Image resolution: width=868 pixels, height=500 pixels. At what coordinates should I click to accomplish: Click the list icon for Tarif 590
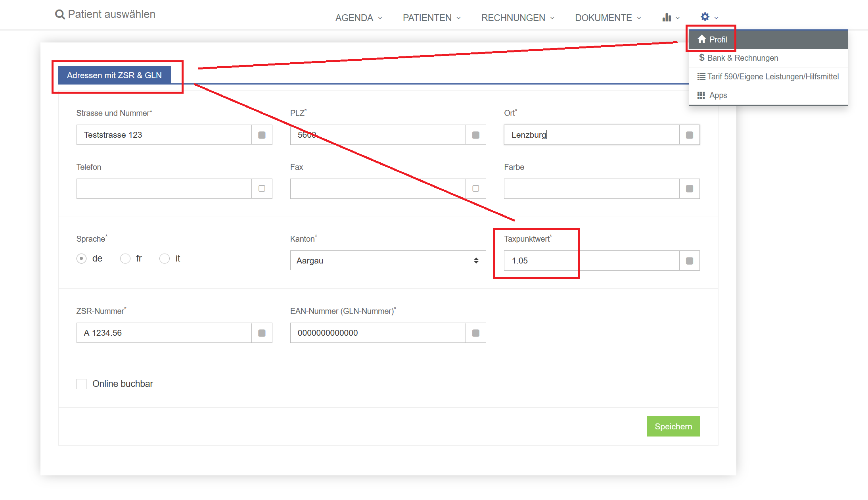(701, 77)
